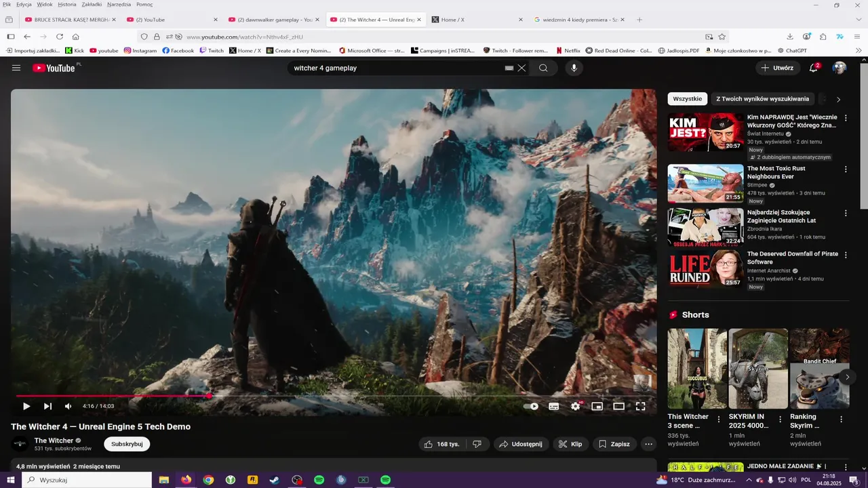This screenshot has width=868, height=488.
Task: Select Z Twoich wyników wyszukiwania chip
Action: pos(763,99)
